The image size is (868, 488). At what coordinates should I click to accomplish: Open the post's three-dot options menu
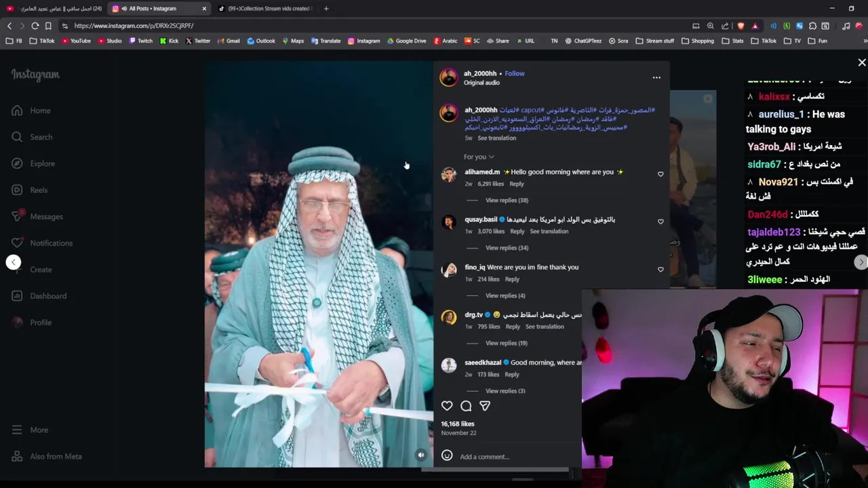(656, 78)
